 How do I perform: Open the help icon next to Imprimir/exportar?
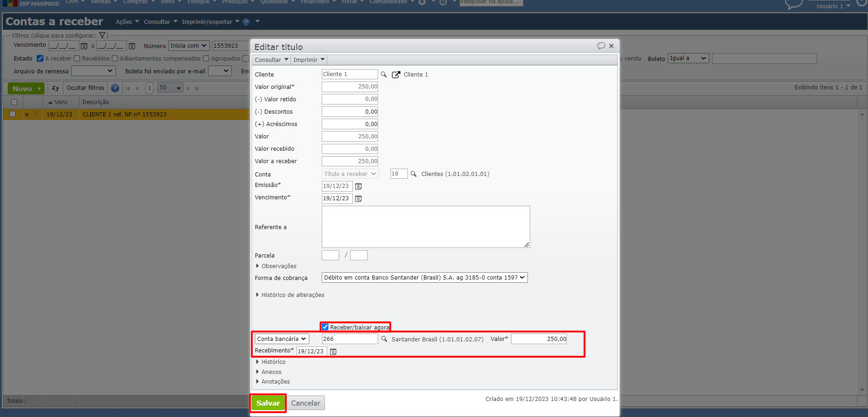[x=246, y=22]
